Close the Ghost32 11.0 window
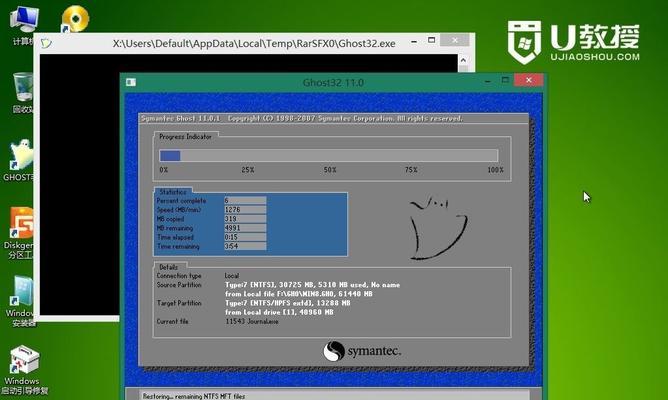The image size is (668, 400). pos(529,80)
